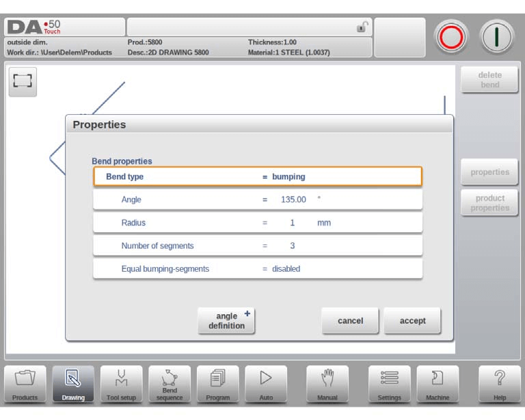Image resolution: width=525 pixels, height=420 pixels.
Task: Open Help with question mark icon
Action: pyautogui.click(x=500, y=384)
